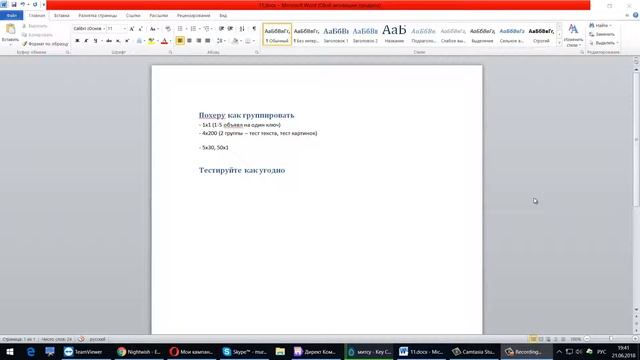
Task: Click the bulleted list icon
Action: (180, 29)
